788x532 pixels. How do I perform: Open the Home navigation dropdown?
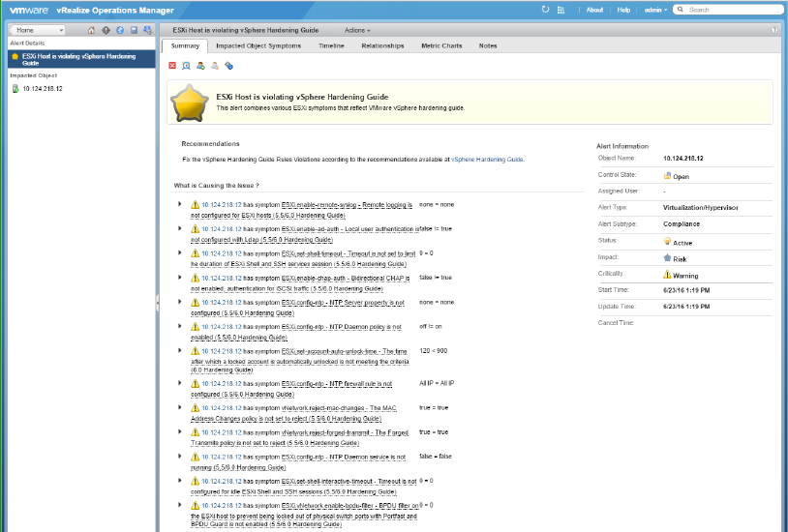click(x=38, y=30)
